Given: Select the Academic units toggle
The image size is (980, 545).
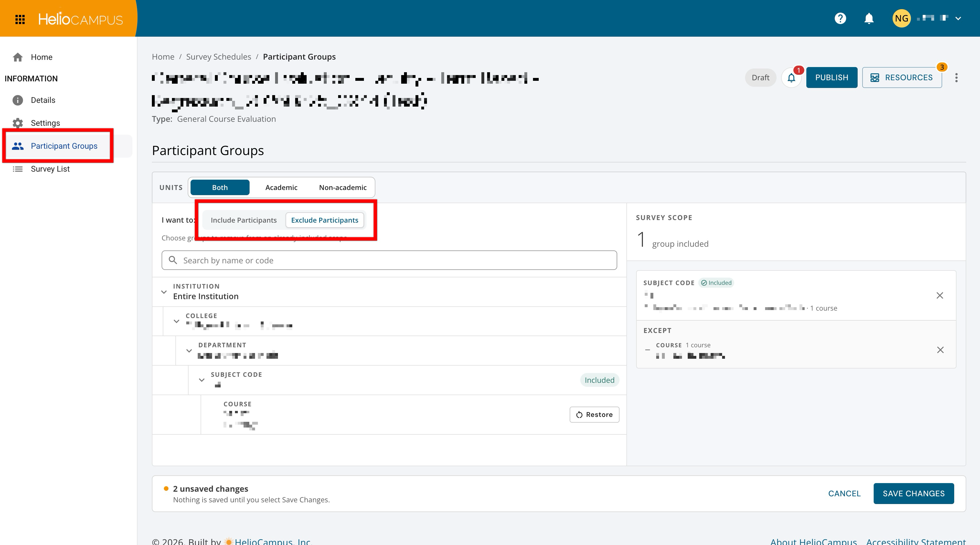Looking at the screenshot, I should [x=281, y=187].
